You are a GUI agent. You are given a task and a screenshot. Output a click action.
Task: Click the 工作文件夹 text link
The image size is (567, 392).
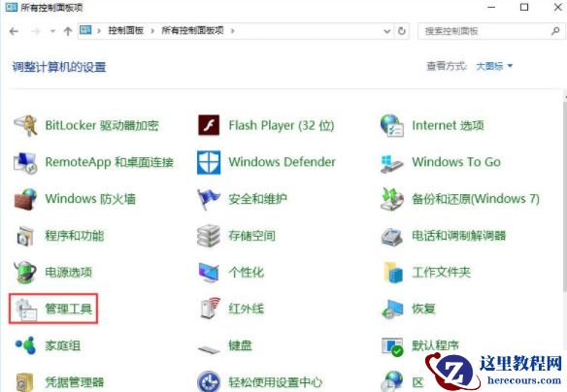point(442,272)
